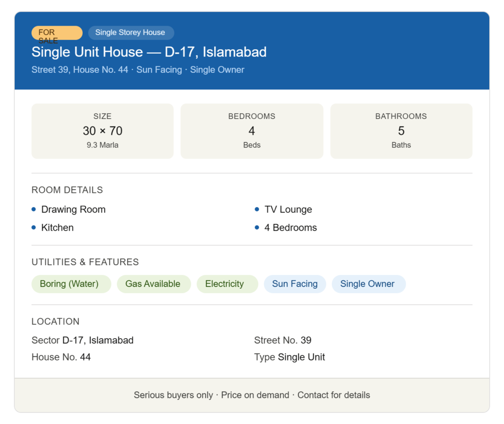
Task: Click the UTILITIES & FEATURES heading
Action: click(85, 262)
